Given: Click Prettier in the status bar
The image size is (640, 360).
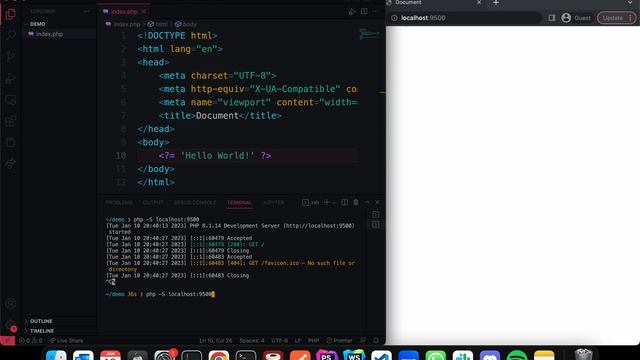Looking at the screenshot, I should [x=339, y=340].
